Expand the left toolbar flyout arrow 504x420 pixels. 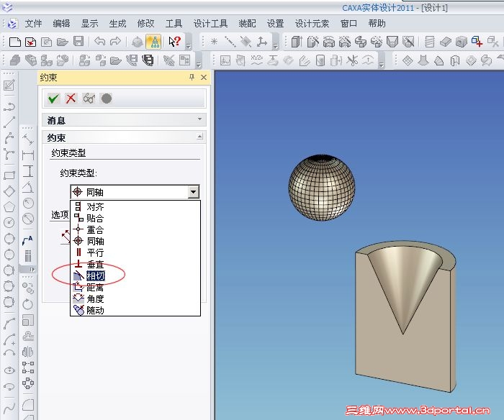coord(32,270)
